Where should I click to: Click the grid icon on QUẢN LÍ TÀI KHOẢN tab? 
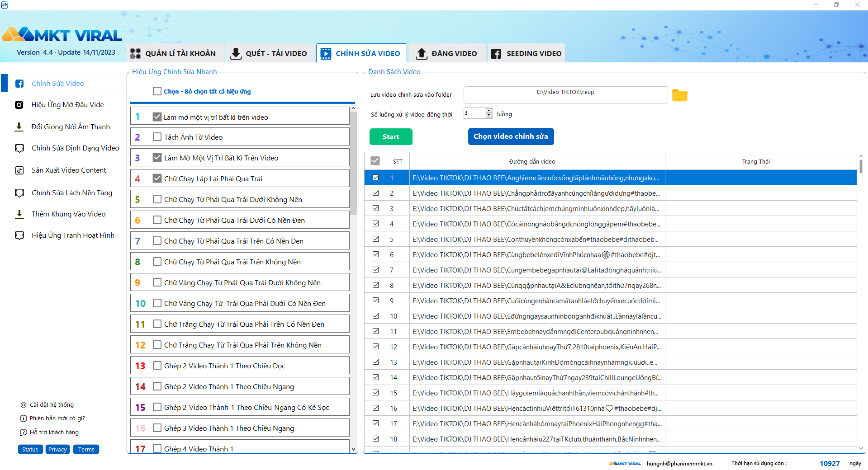pyautogui.click(x=135, y=53)
